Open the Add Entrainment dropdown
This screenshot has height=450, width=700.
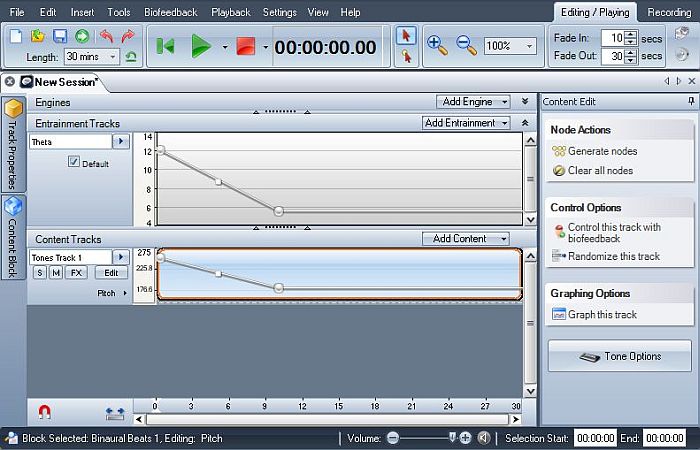[x=466, y=123]
